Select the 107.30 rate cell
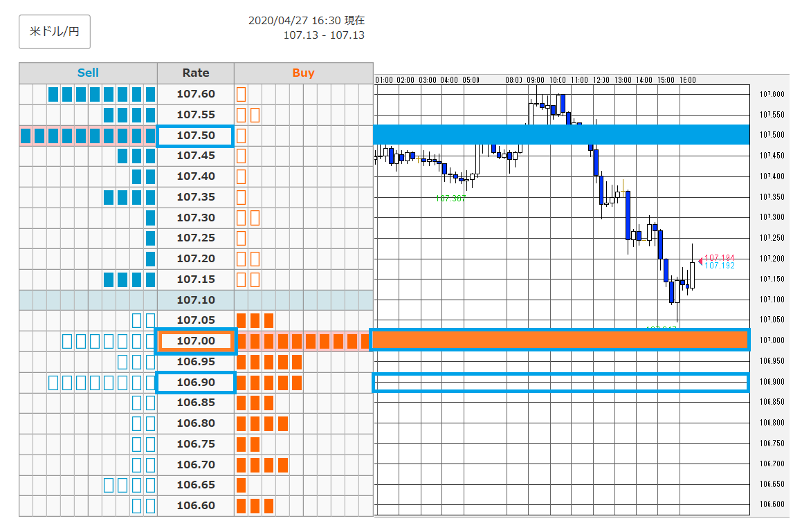 coord(196,218)
